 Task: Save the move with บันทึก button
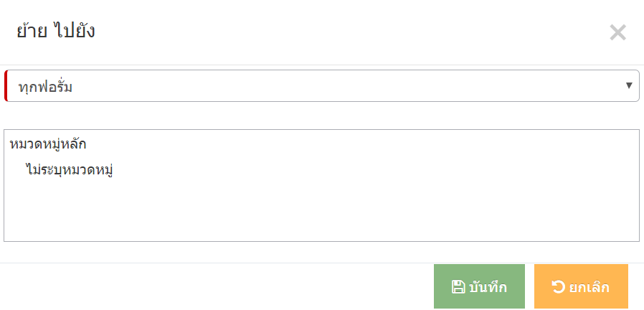479,286
